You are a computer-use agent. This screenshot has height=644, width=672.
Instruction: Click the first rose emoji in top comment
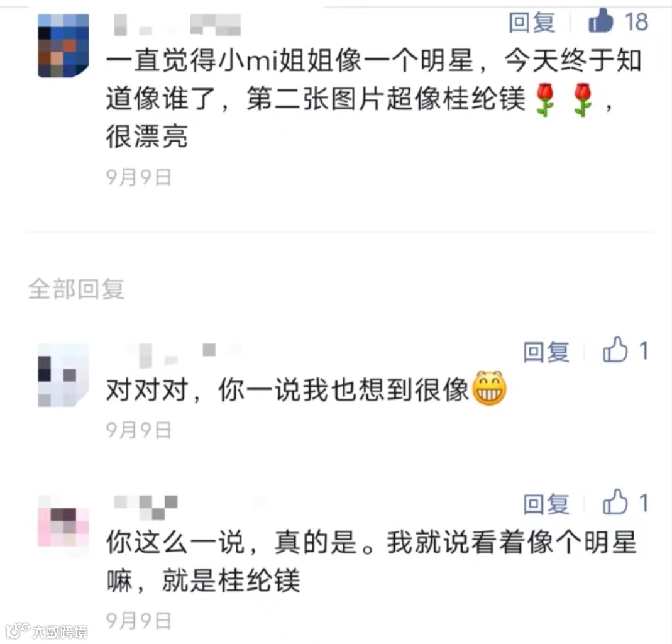545,100
